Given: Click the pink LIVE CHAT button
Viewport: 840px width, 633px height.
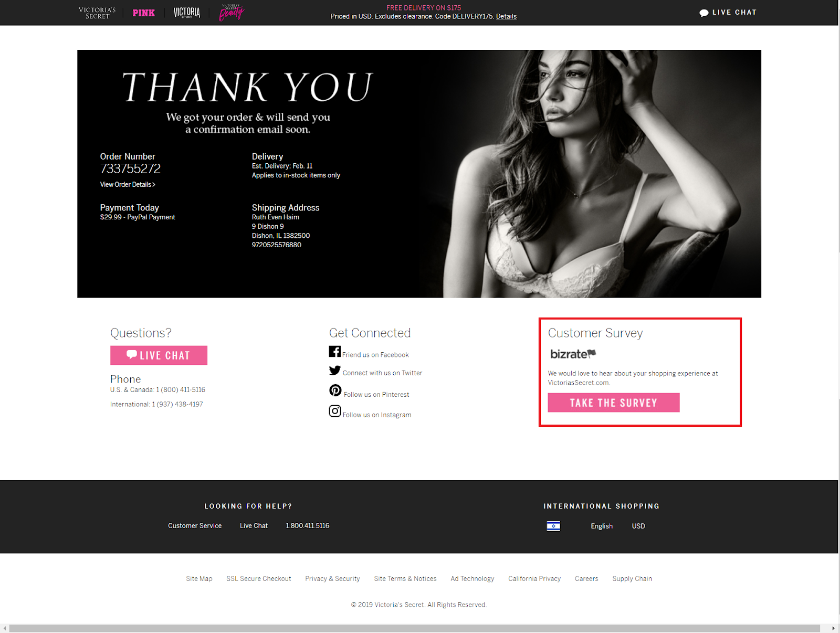Looking at the screenshot, I should 159,355.
